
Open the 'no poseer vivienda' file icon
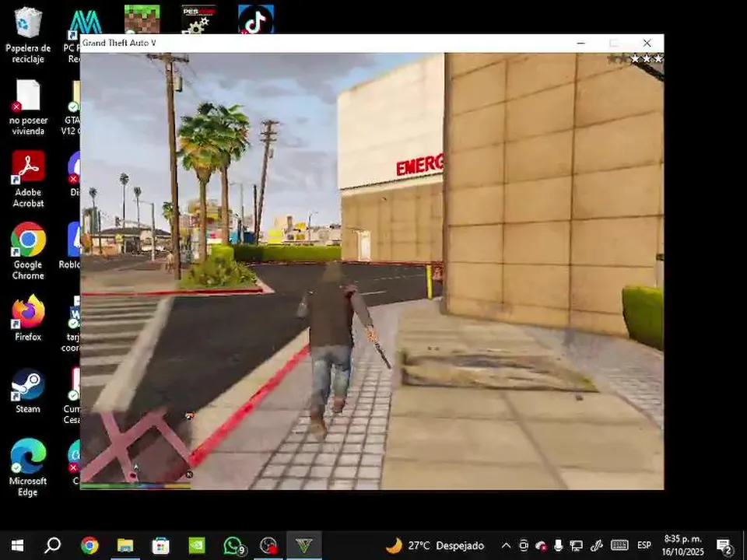28,107
